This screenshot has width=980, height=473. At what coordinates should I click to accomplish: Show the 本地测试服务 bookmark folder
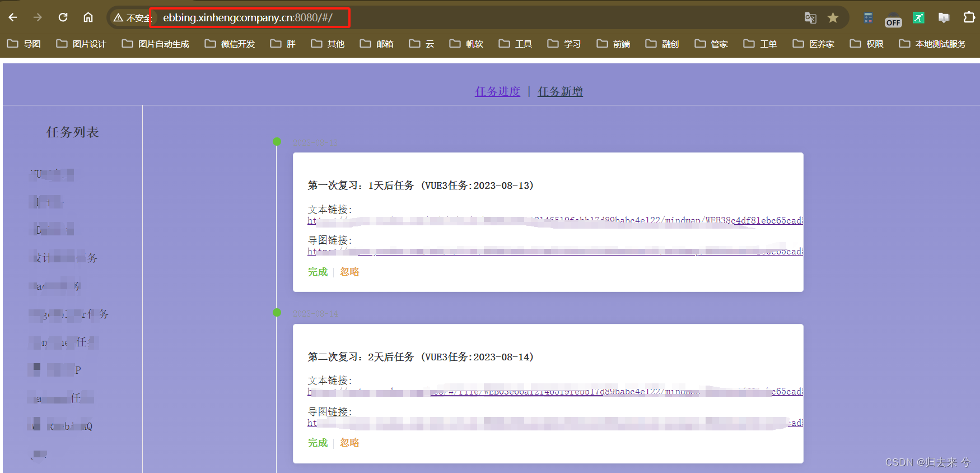pos(932,44)
